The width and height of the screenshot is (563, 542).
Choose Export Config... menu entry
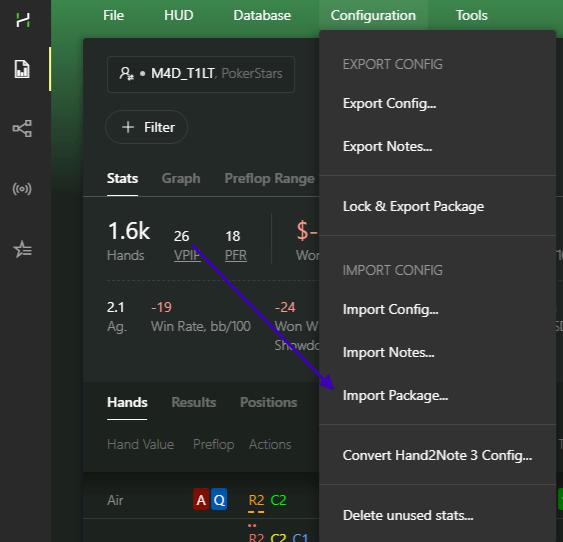coord(390,103)
